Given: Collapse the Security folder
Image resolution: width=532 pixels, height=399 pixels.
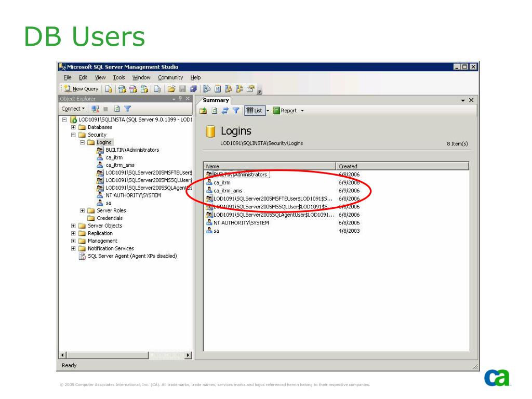Looking at the screenshot, I should [73, 135].
